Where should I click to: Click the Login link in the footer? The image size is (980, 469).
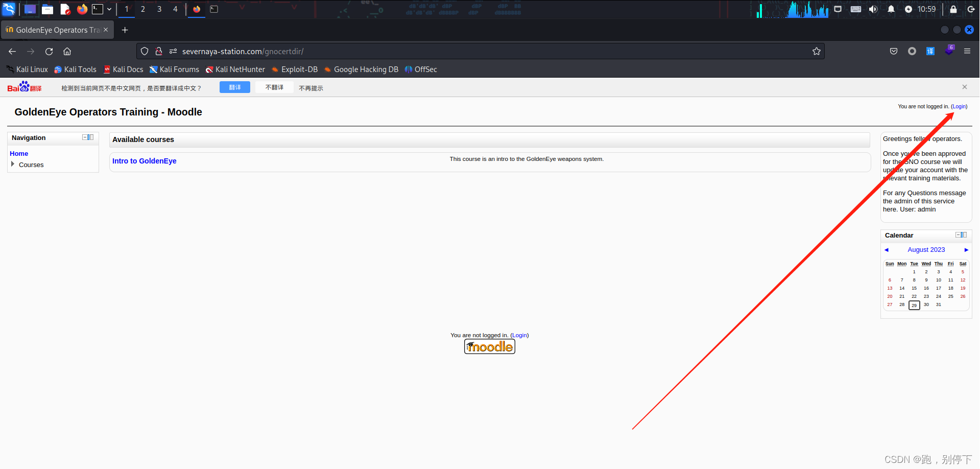[x=519, y=335]
